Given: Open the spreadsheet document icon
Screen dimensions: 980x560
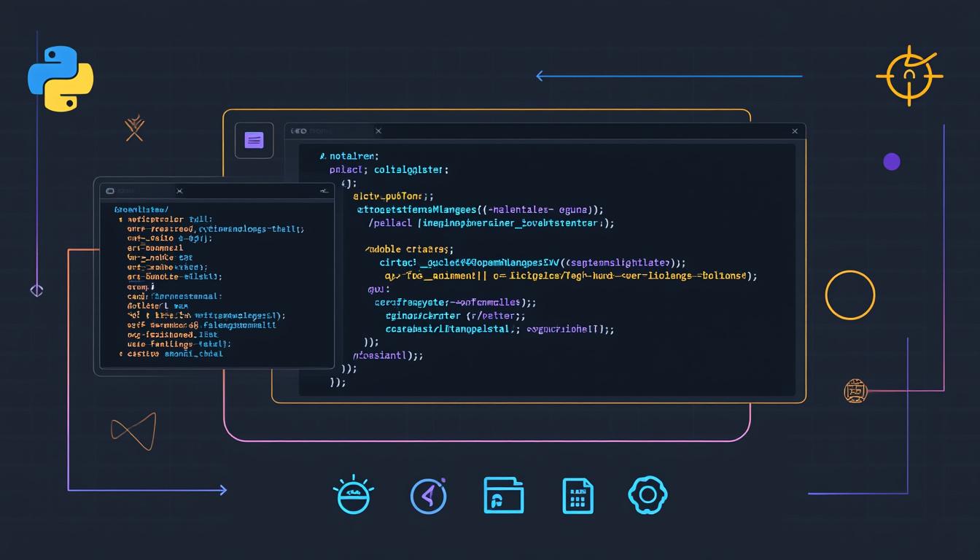Looking at the screenshot, I should pos(577,494).
